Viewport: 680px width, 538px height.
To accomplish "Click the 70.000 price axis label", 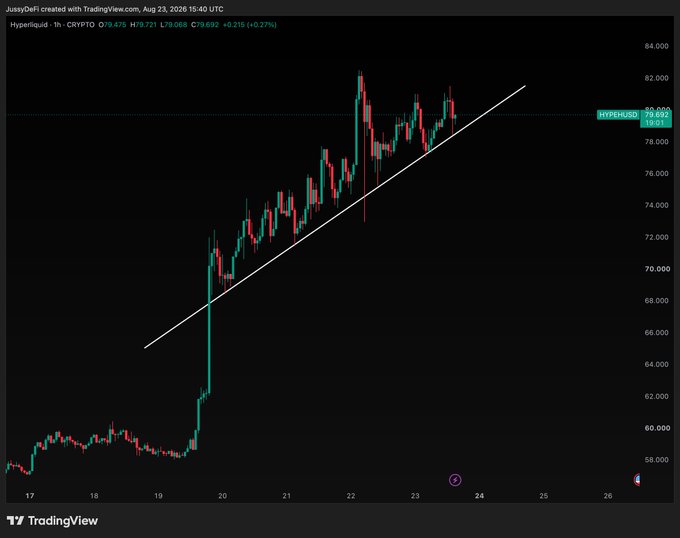I will pyautogui.click(x=657, y=269).
